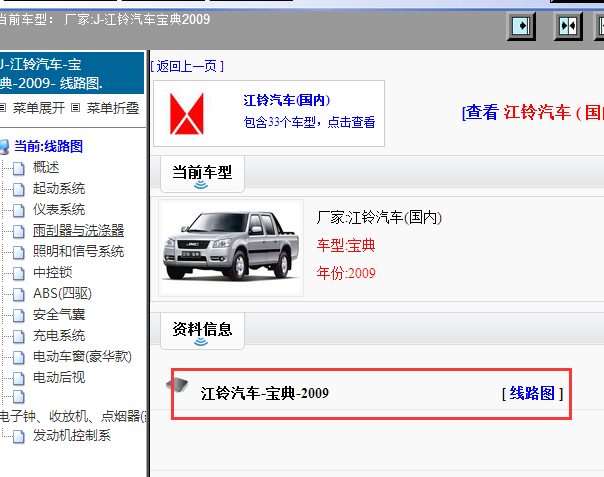Click 包含33个车型，点击查看 link
This screenshot has height=477, width=604.
pos(309,123)
